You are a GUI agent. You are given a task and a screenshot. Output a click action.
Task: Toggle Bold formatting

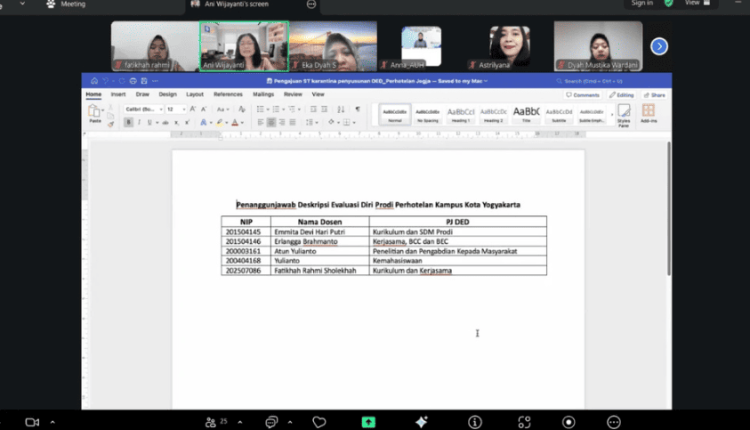point(128,123)
